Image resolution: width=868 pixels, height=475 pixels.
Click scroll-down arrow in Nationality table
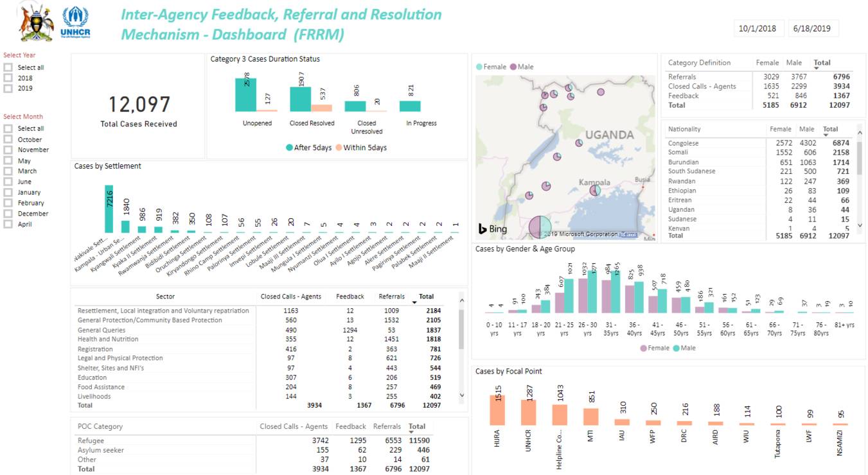[861, 225]
